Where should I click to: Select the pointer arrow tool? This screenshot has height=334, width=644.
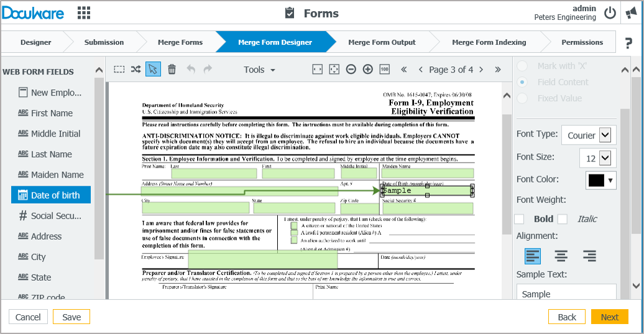153,70
